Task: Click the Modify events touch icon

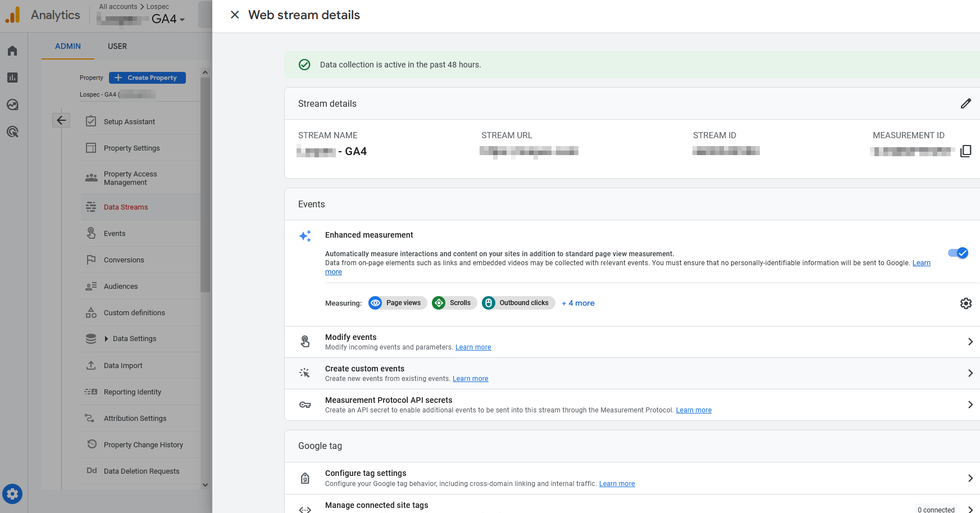Action: coord(305,342)
